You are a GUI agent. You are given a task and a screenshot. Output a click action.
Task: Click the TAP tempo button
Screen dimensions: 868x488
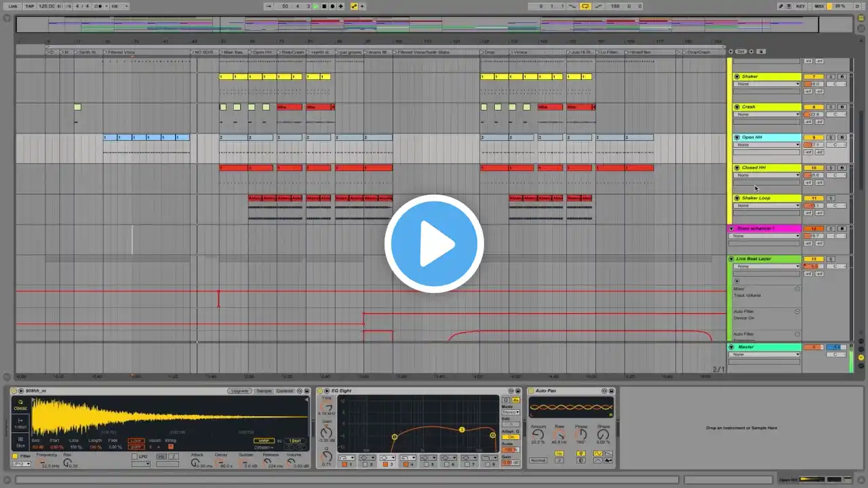tap(30, 6)
